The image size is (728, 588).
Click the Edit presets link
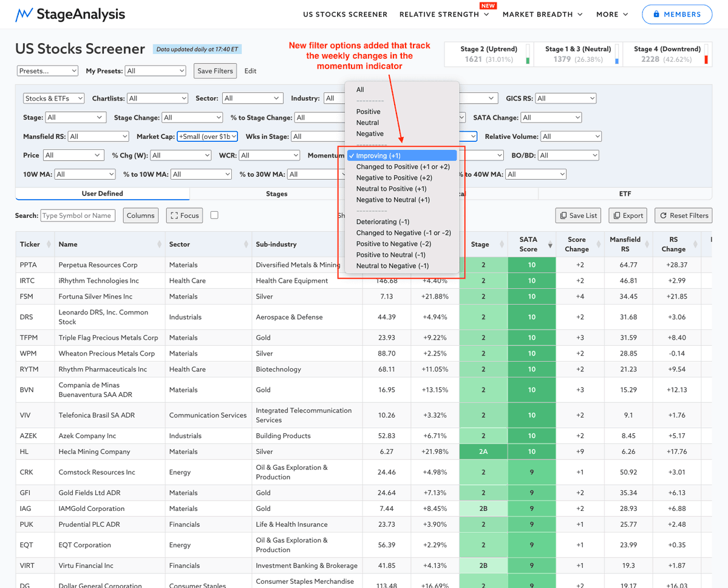(x=250, y=71)
